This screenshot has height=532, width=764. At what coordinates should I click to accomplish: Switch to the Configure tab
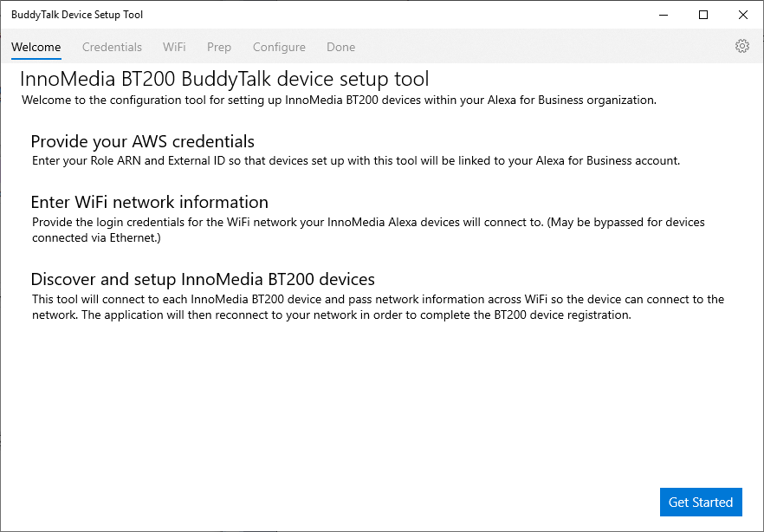tap(279, 48)
